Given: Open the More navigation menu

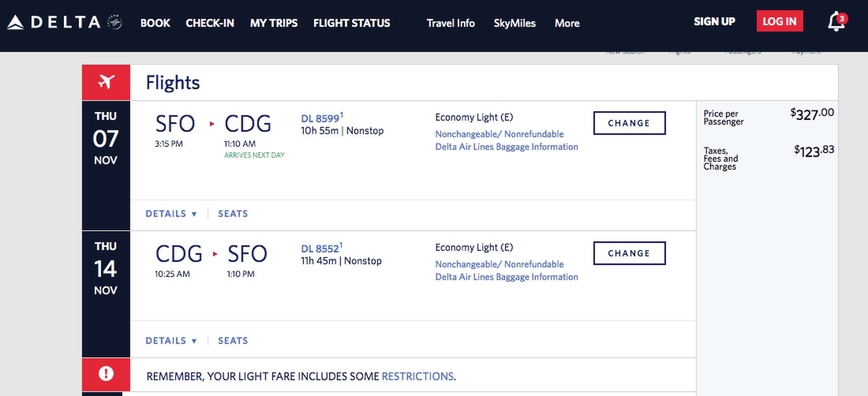Looking at the screenshot, I should click(567, 23).
